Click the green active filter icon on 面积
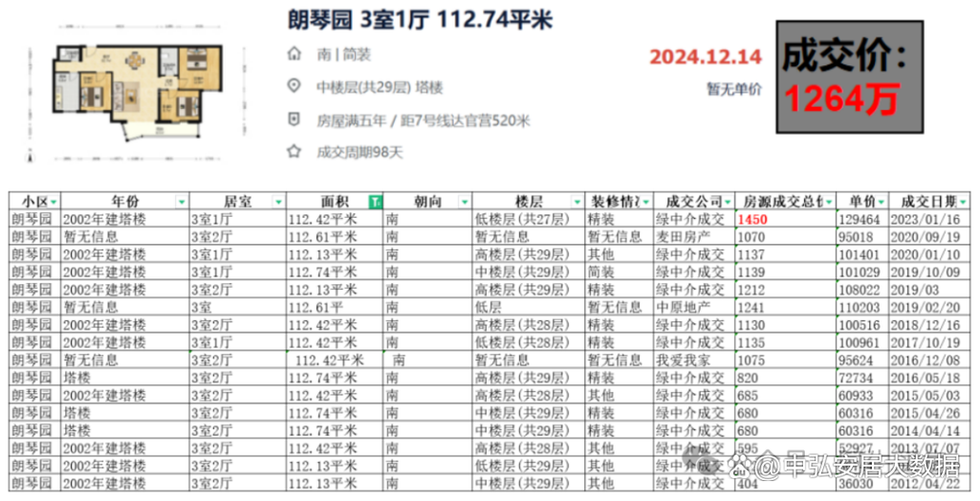Viewport: 980px width, 501px height. pyautogui.click(x=375, y=202)
